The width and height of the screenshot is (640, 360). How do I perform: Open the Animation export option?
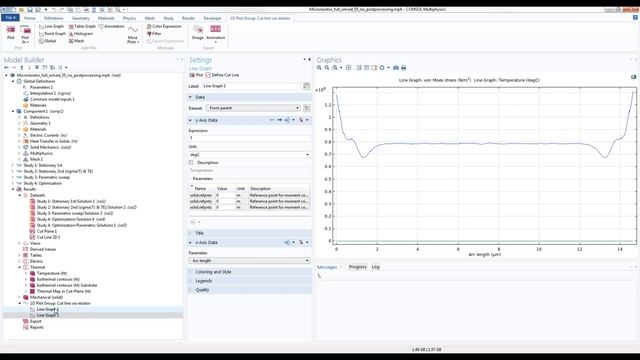pyautogui.click(x=216, y=33)
